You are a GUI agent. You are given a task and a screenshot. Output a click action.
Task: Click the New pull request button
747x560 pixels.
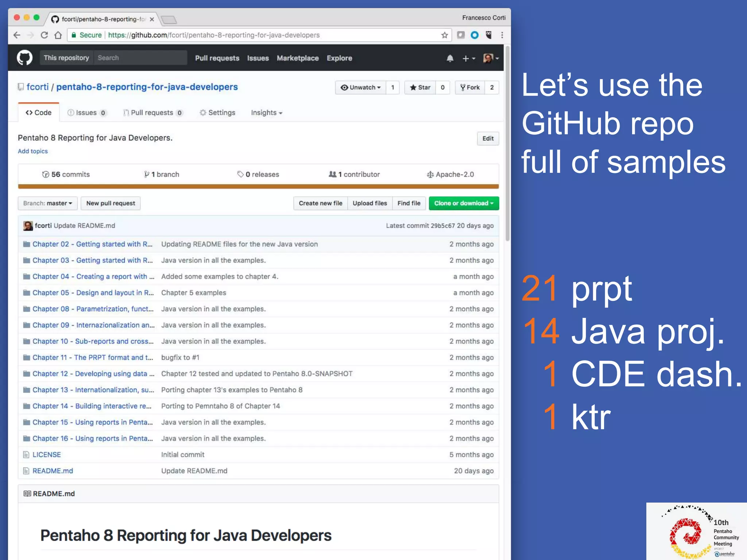click(111, 203)
